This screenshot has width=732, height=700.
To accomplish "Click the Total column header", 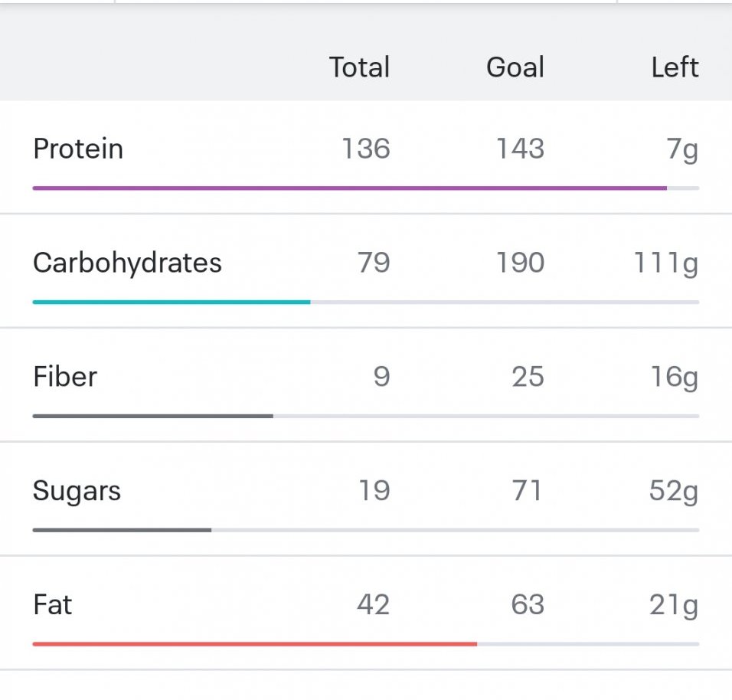I will pos(359,67).
